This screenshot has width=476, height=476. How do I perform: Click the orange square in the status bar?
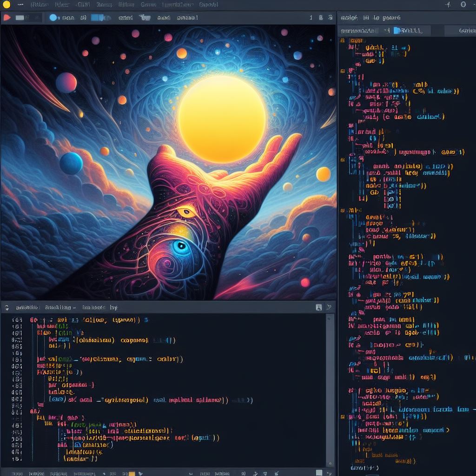(132, 473)
